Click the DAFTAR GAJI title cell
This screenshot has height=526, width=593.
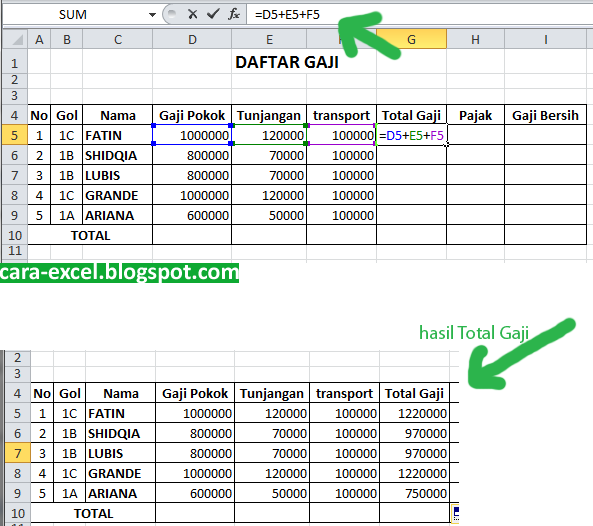(x=287, y=62)
